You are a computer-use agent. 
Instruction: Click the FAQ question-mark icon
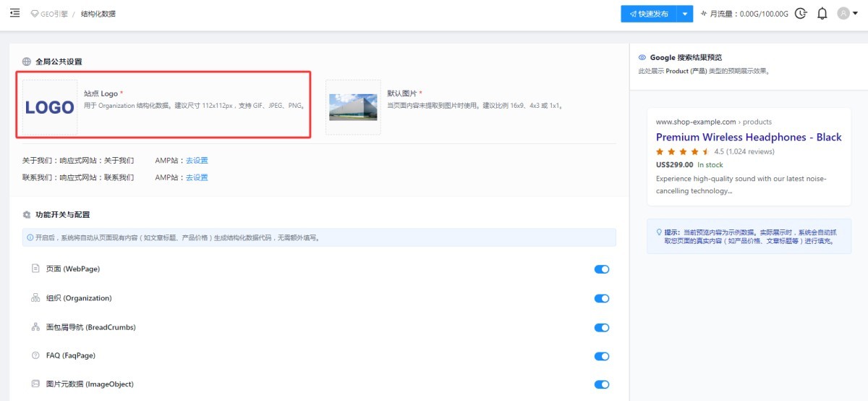(35, 355)
